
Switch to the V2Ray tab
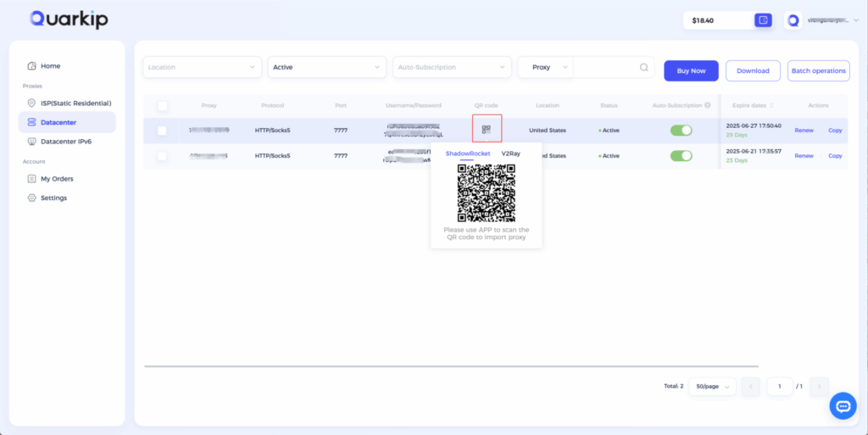[x=511, y=153]
